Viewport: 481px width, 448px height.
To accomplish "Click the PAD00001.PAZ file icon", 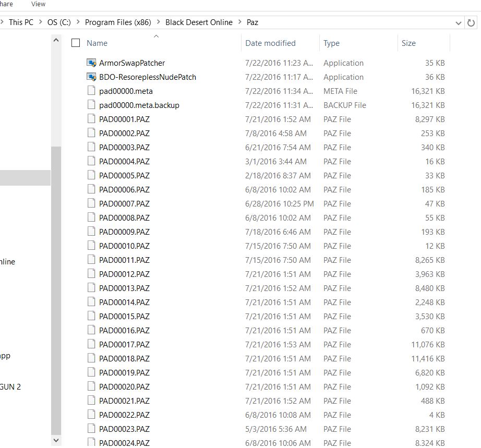I will [x=92, y=119].
